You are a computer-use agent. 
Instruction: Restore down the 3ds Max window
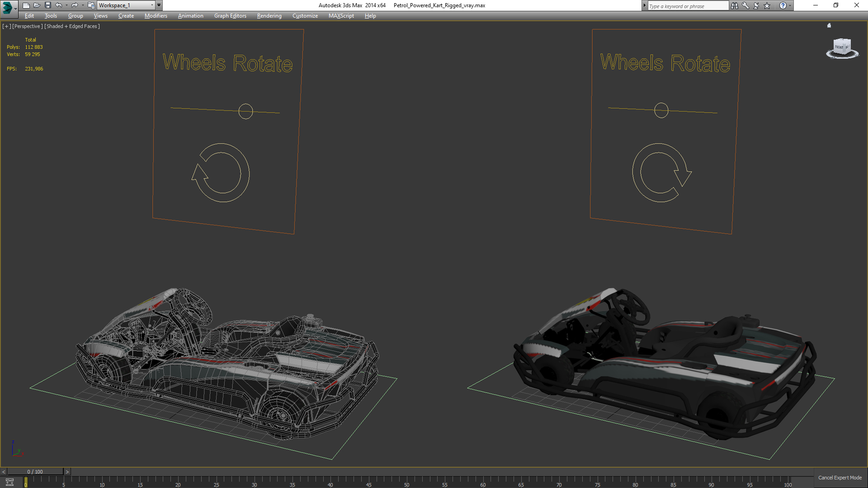point(836,5)
